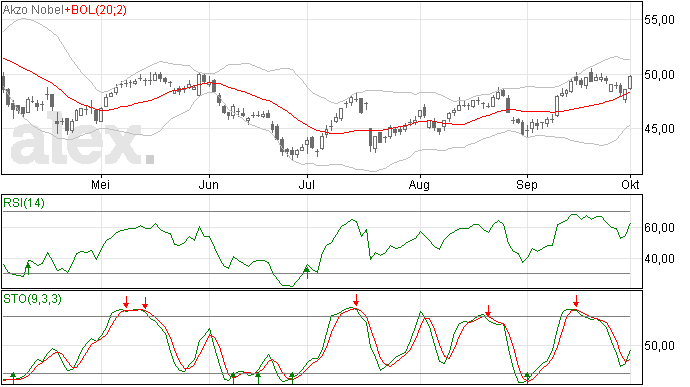Screen dimensions: 690x387
Task: Click the 45,00 price axis value
Action: point(659,129)
